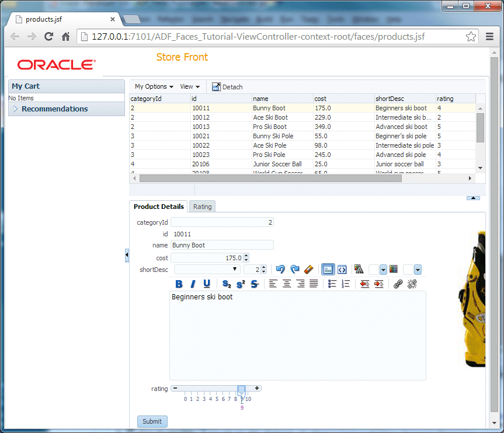The image size is (504, 433).
Task: Open the View menu
Action: click(190, 87)
